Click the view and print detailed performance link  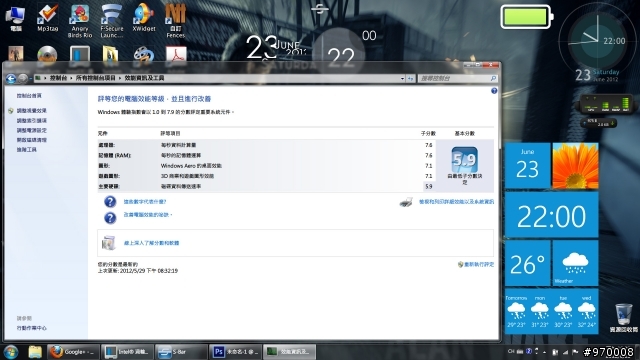click(456, 202)
